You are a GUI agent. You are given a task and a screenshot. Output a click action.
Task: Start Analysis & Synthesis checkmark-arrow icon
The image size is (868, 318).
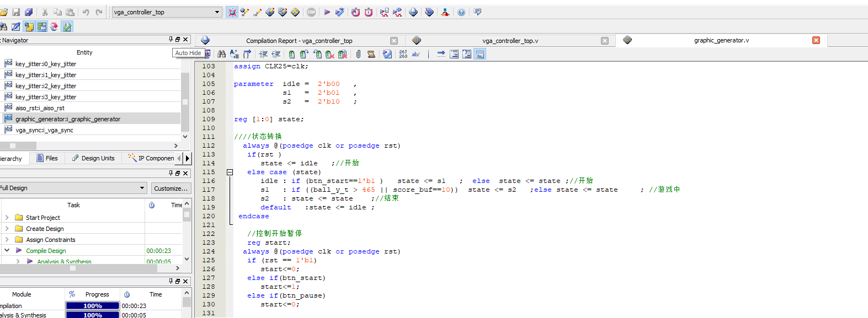[x=340, y=12]
